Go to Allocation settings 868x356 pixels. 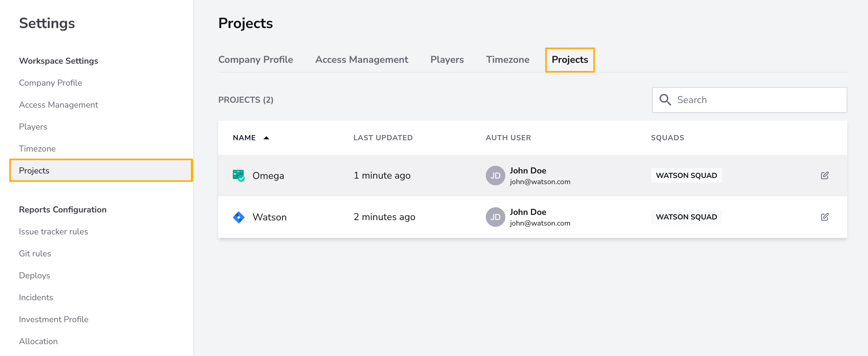(x=38, y=341)
